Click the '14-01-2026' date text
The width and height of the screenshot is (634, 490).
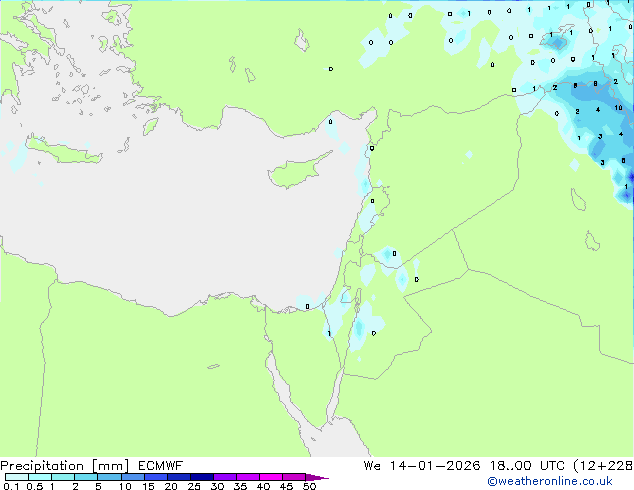(x=435, y=466)
